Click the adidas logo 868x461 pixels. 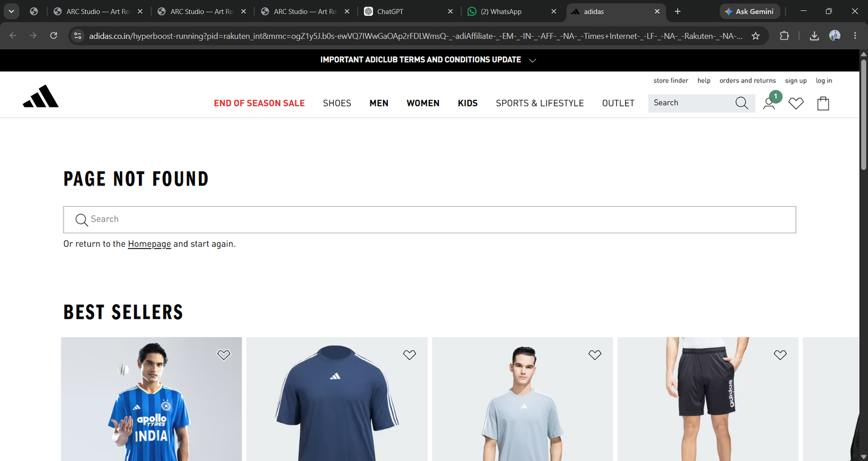(x=41, y=97)
